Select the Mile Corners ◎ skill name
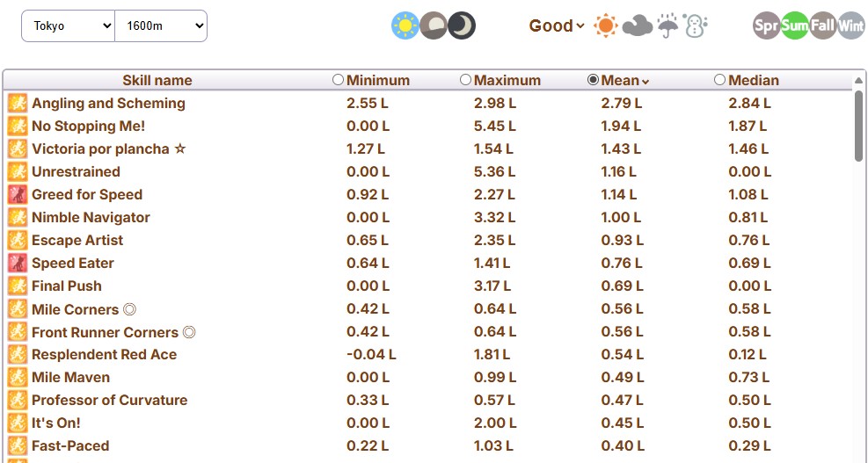The image size is (868, 463). coord(84,309)
